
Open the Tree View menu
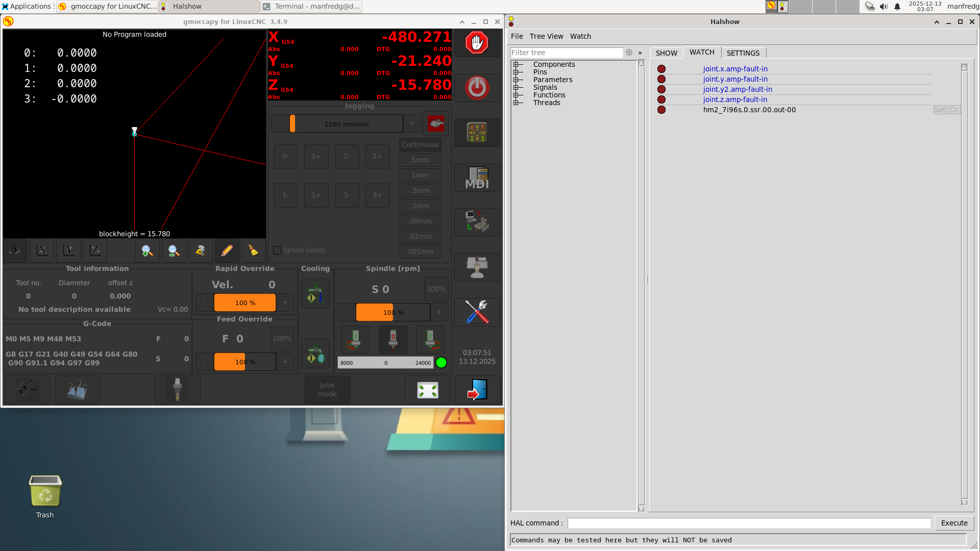click(546, 36)
